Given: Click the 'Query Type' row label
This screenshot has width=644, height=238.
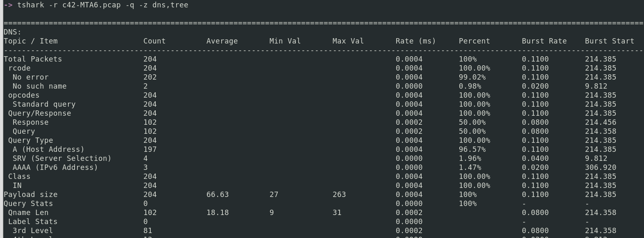Looking at the screenshot, I should click(x=31, y=140).
